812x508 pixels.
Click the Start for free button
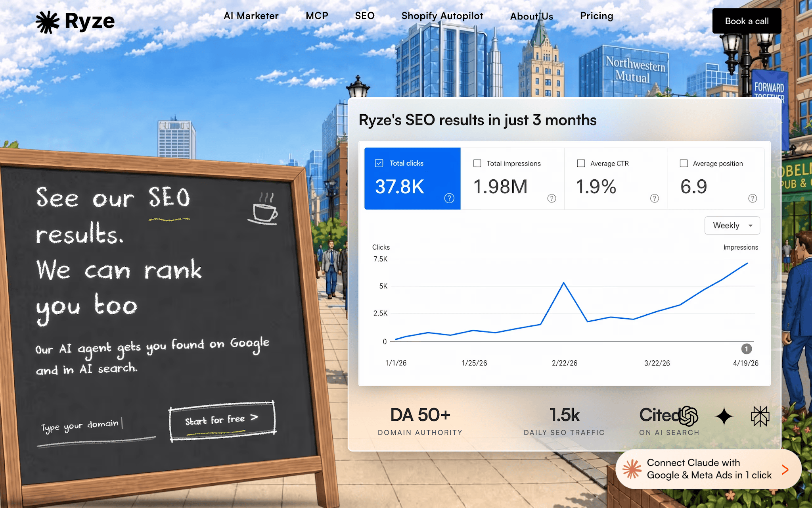222,421
